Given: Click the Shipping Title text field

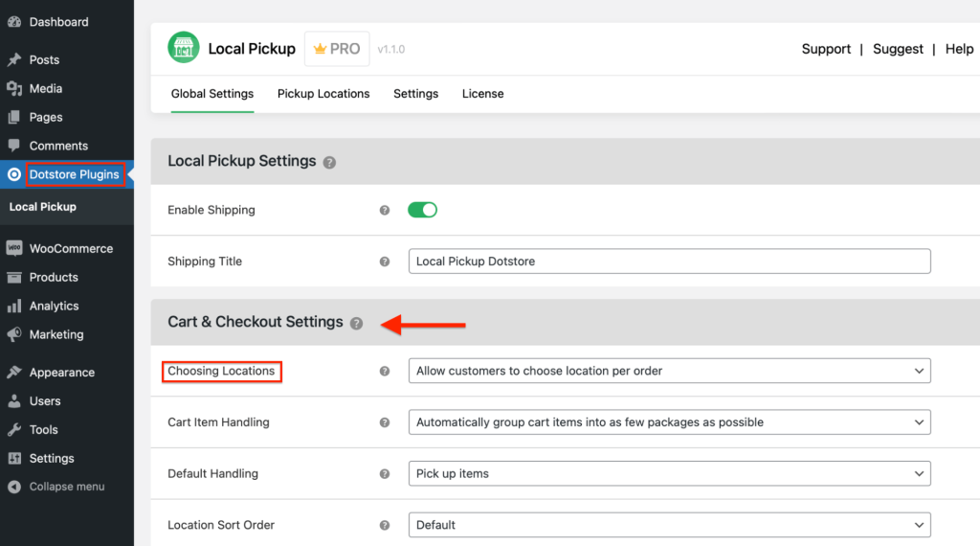Looking at the screenshot, I should coord(669,262).
